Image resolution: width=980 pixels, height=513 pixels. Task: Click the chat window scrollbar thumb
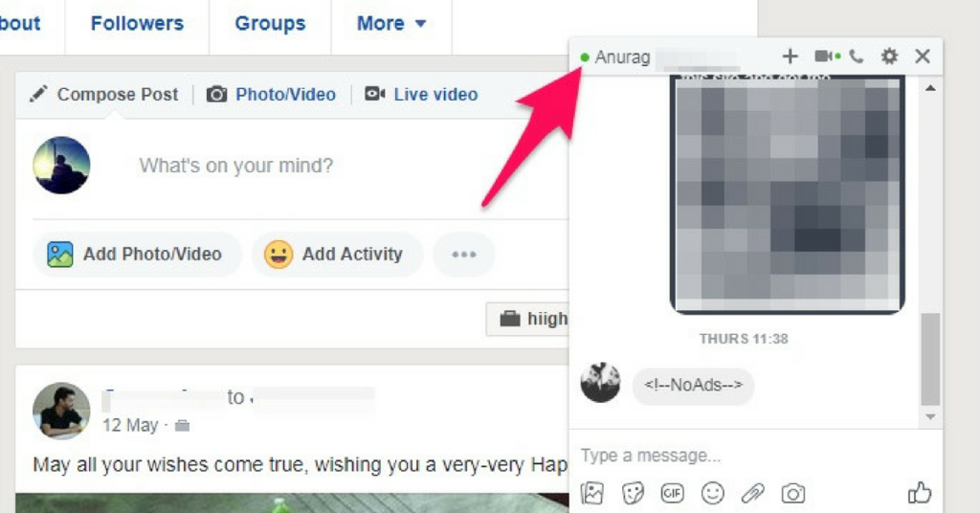click(x=930, y=359)
